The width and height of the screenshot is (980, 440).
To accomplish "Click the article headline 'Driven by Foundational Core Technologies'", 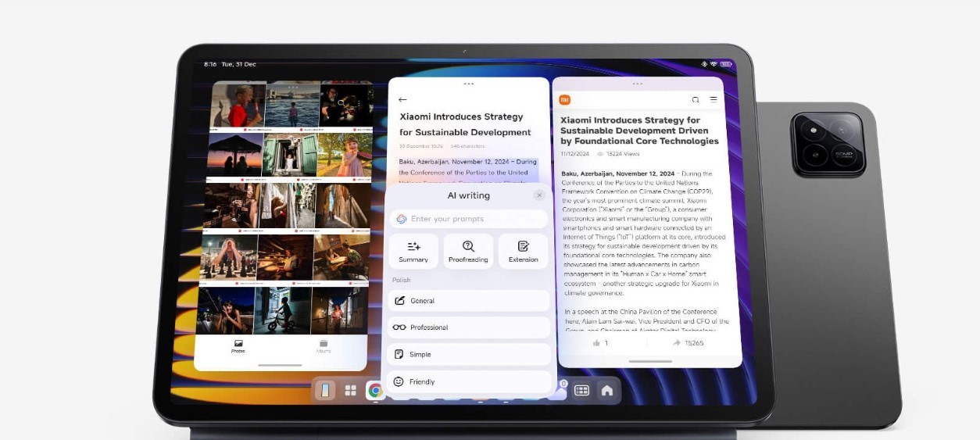I will pos(639,136).
